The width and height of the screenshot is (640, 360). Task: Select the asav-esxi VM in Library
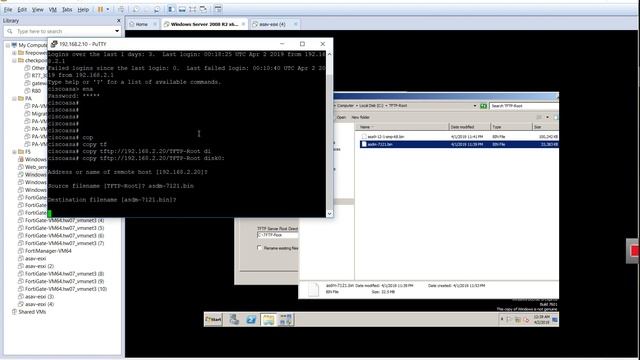tap(32, 258)
